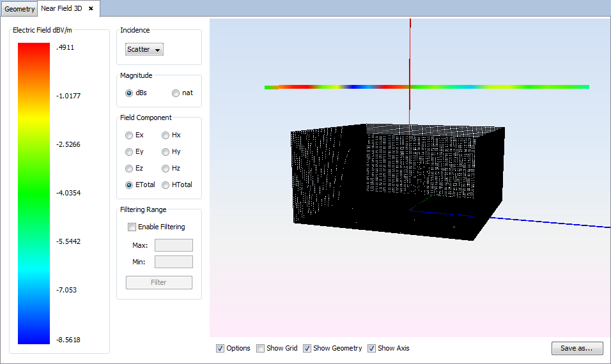Close the Near Field 3D tab

coord(91,9)
